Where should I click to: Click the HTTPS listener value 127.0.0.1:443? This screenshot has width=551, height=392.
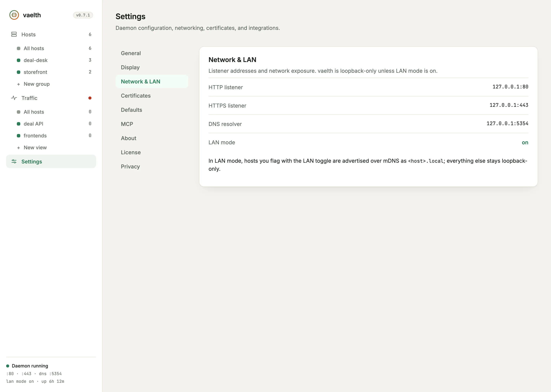[x=509, y=105]
